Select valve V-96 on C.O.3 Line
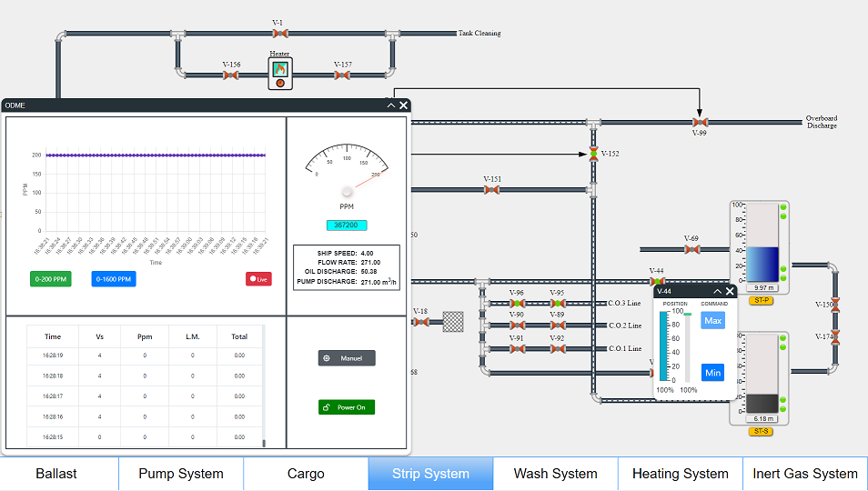The image size is (868, 491). tap(517, 304)
